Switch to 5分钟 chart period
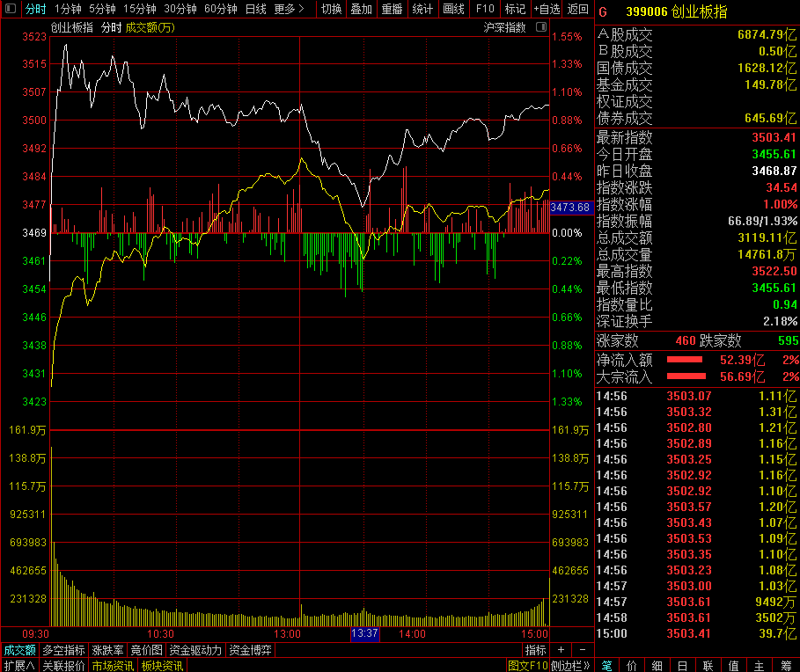Viewport: 800px width, 672px height. (102, 9)
